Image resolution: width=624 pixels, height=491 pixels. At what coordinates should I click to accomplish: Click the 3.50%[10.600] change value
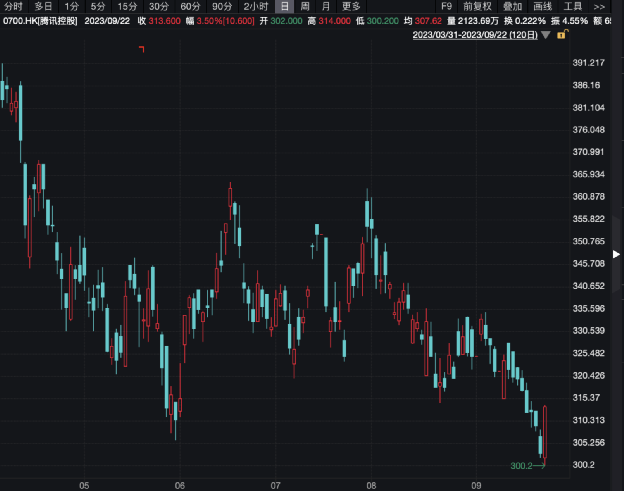pyautogui.click(x=225, y=21)
